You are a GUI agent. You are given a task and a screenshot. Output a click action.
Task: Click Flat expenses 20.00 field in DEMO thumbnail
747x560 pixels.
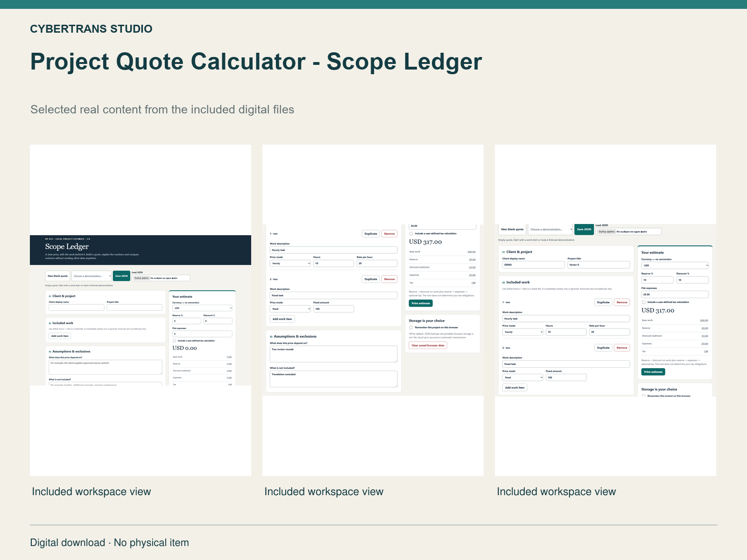coord(675,294)
